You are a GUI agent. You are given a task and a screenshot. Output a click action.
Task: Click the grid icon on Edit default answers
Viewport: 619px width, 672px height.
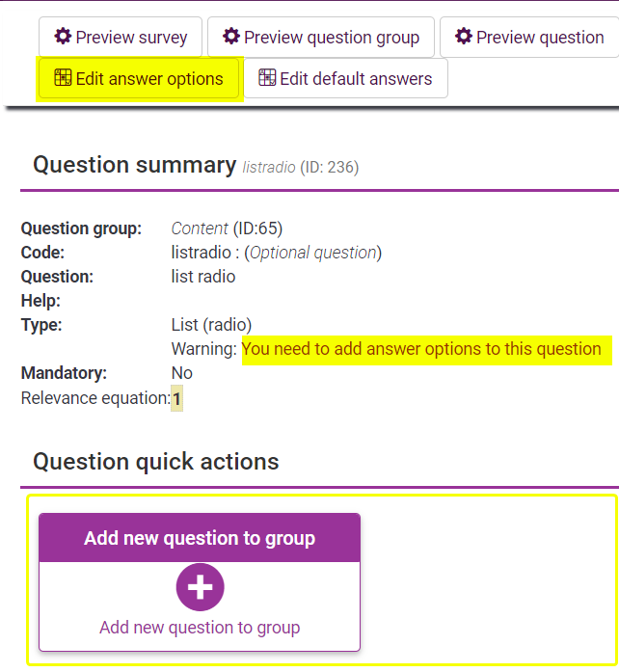pyautogui.click(x=267, y=79)
